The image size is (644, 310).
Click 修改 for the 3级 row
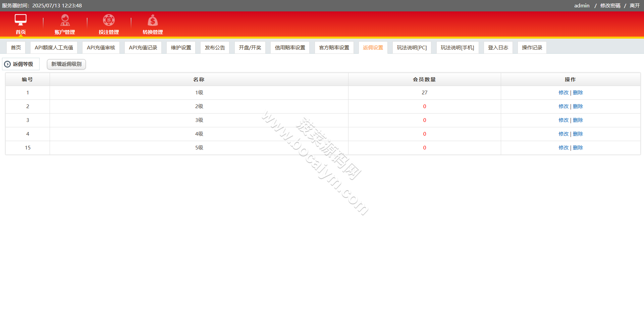pyautogui.click(x=563, y=120)
